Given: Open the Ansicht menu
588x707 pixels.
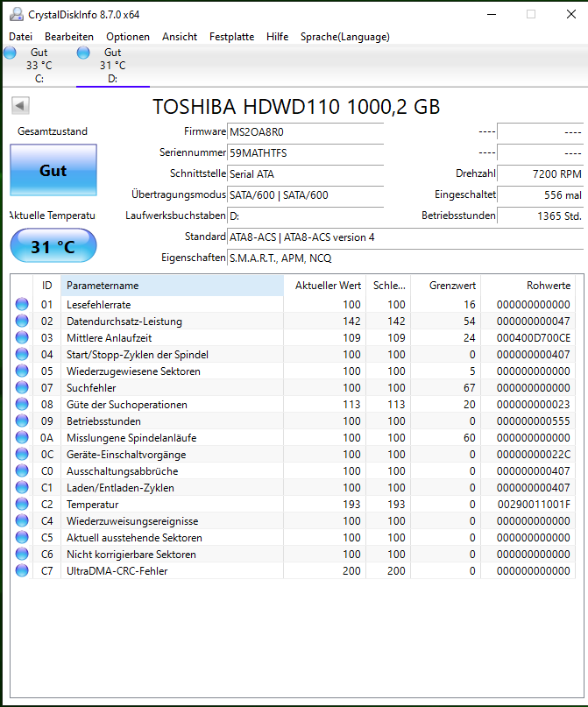Looking at the screenshot, I should point(180,37).
